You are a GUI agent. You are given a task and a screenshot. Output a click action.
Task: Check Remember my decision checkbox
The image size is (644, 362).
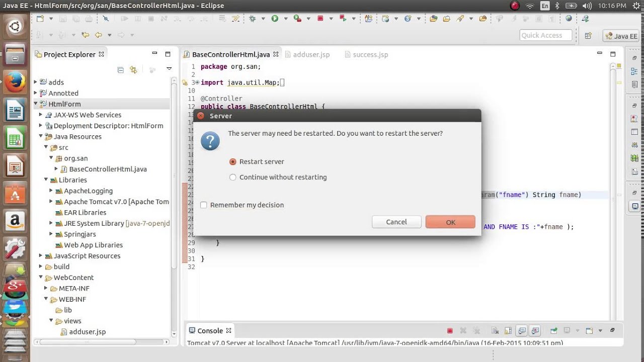point(204,205)
